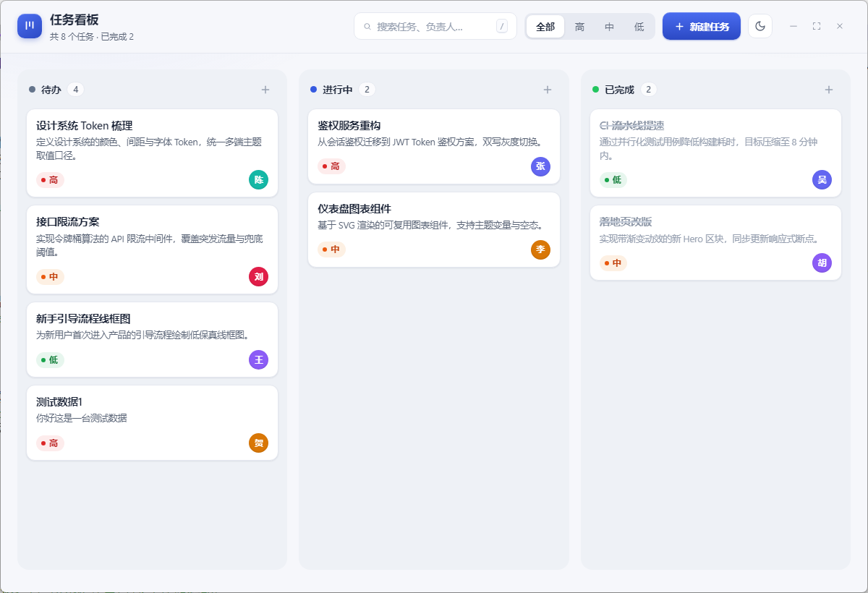The image size is (868, 593).
Task: Click the task board app logo icon
Action: tap(30, 26)
